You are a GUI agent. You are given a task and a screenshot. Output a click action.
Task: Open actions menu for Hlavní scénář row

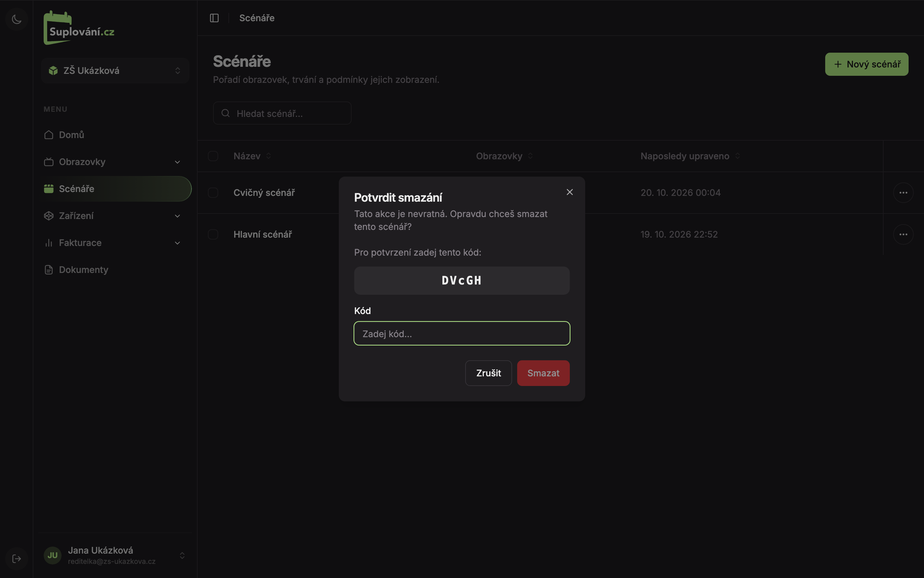903,234
